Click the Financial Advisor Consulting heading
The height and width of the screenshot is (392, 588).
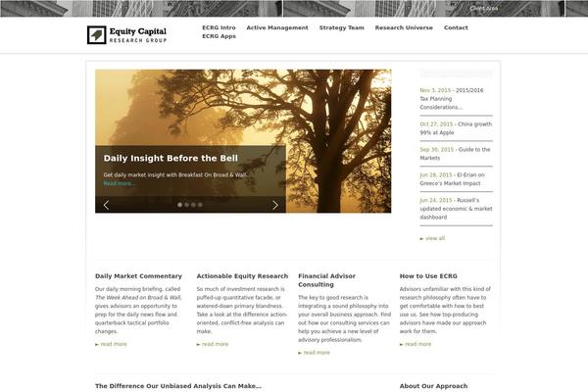[326, 280]
